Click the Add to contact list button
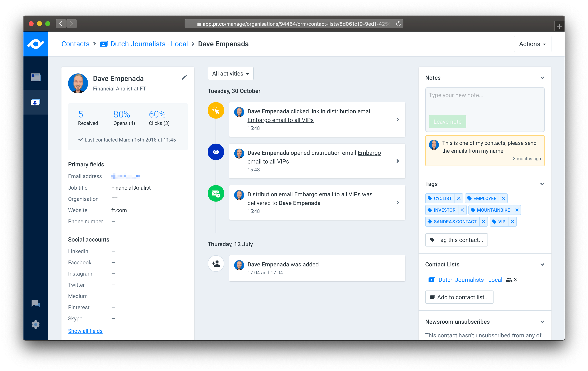This screenshot has height=371, width=588. point(459,297)
